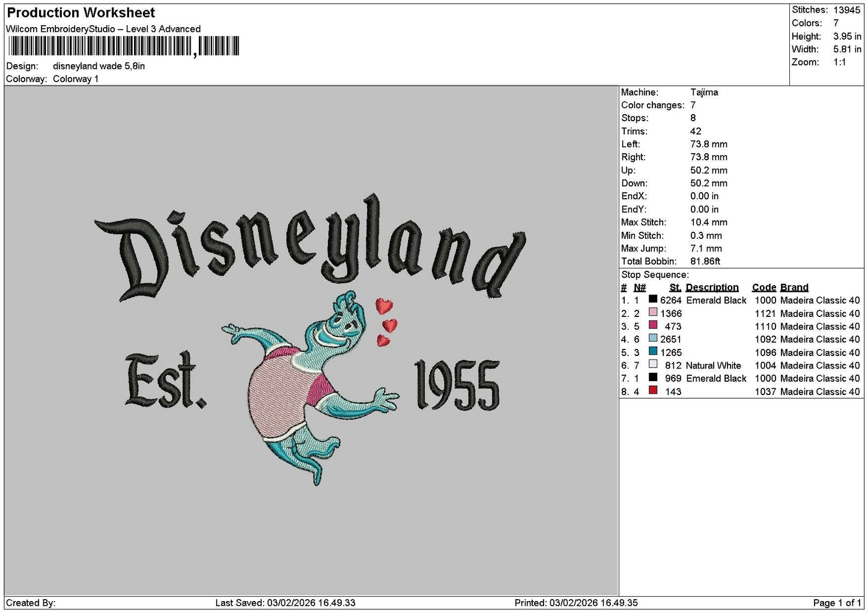
Task: Click the Disneyland lettering in the preview
Action: tap(309, 247)
